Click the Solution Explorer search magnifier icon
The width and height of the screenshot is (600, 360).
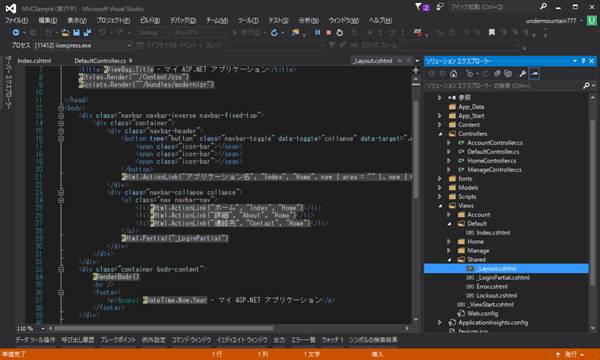point(586,86)
